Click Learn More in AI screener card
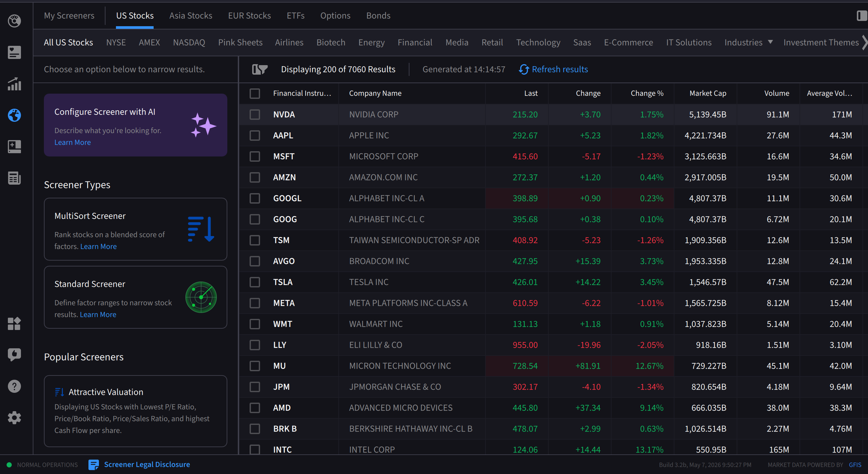This screenshot has width=868, height=474. tap(73, 142)
